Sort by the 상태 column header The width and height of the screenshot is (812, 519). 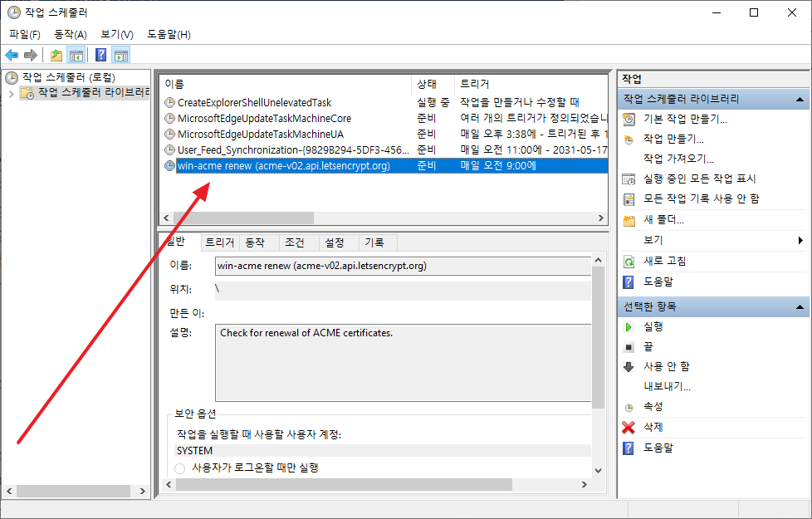(x=433, y=84)
